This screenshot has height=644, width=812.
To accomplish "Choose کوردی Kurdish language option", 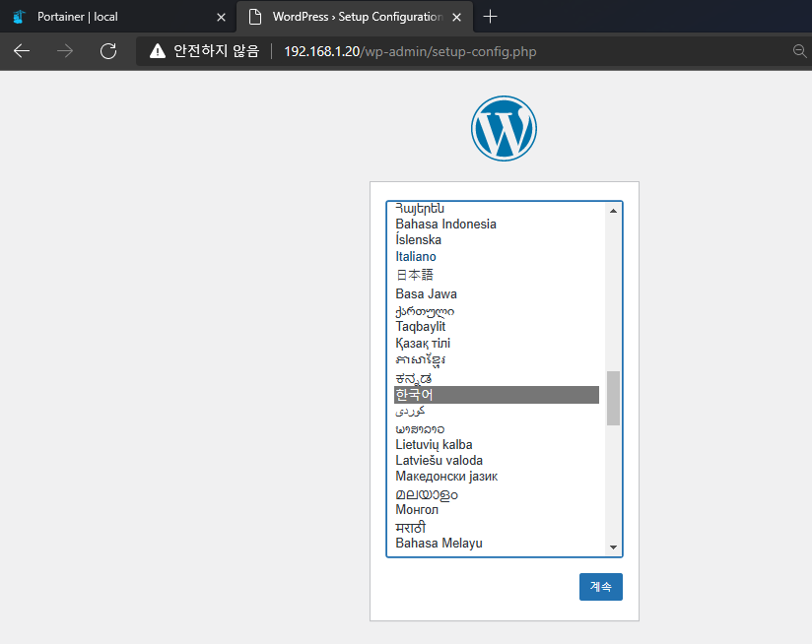I will (497, 412).
